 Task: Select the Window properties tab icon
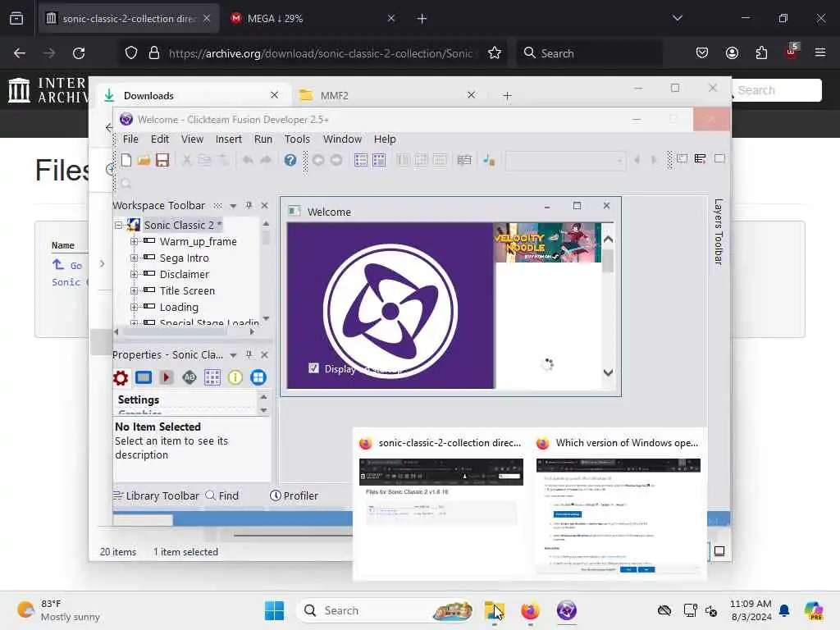[144, 377]
